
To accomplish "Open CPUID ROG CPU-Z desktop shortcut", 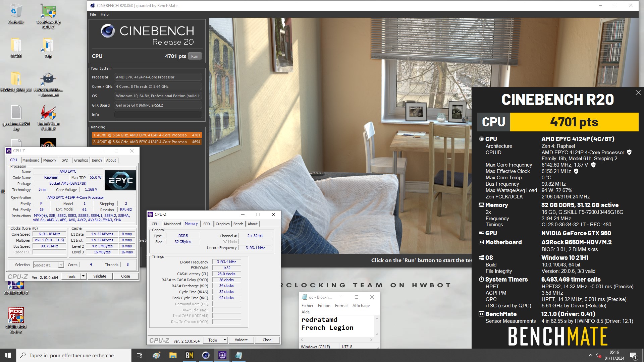I will click(16, 320).
